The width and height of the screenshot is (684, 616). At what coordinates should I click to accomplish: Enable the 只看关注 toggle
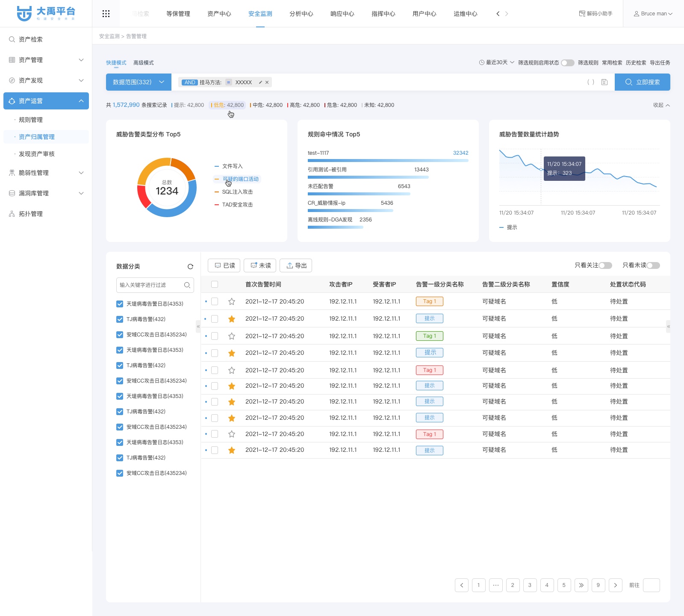click(x=605, y=265)
